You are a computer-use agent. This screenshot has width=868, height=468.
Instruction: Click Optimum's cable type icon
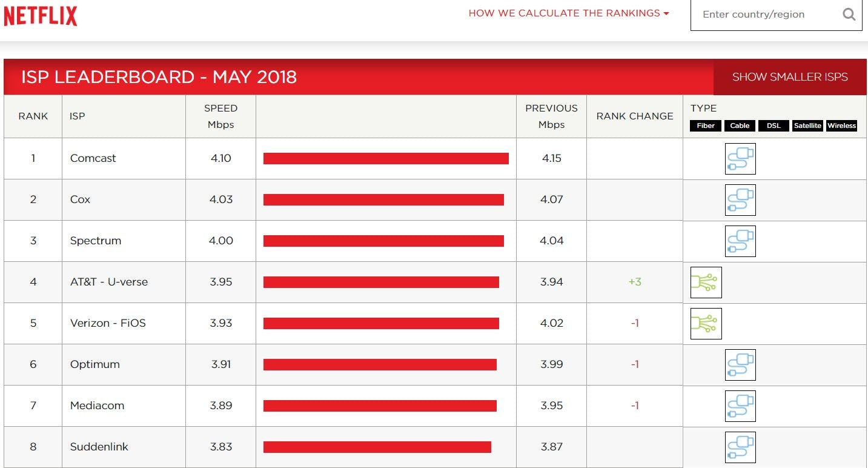click(x=740, y=365)
